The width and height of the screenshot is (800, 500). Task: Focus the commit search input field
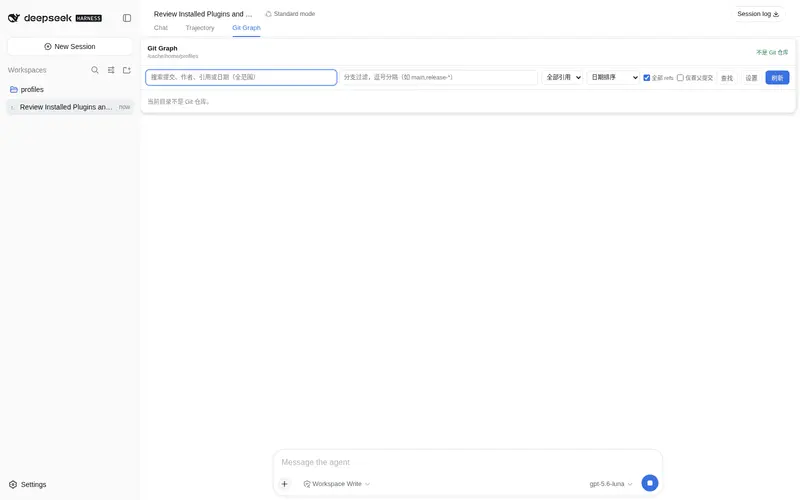pos(241,77)
